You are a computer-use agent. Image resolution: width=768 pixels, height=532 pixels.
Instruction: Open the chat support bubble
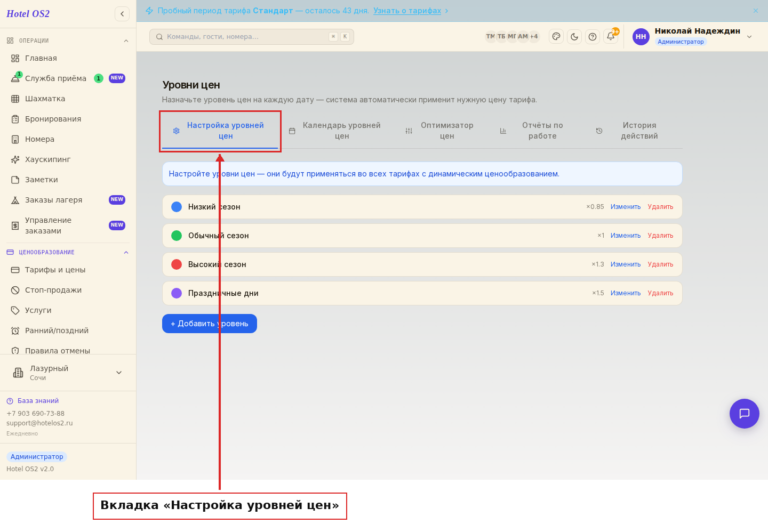745,414
